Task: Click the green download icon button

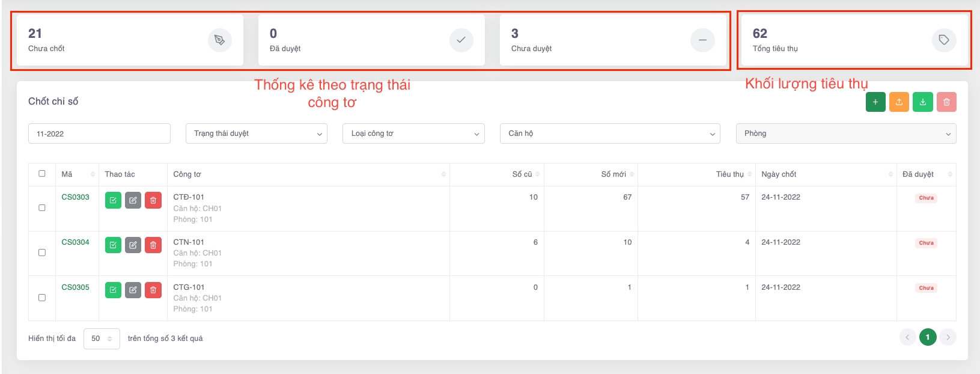Action: [922, 102]
